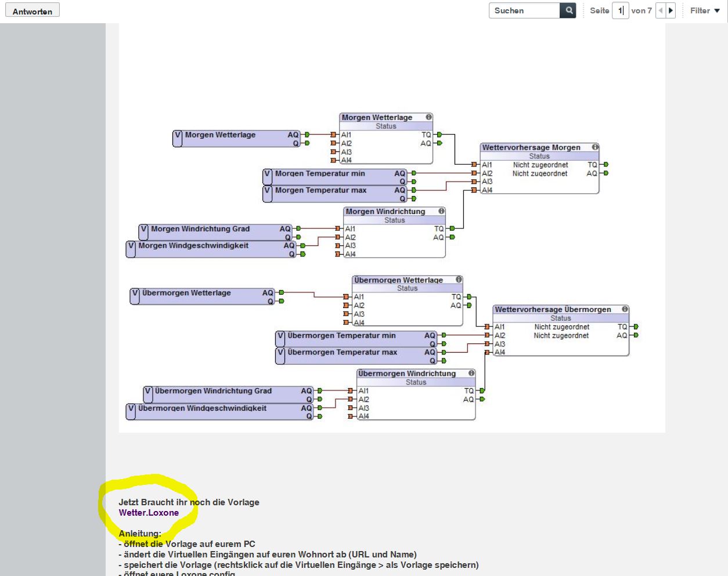Click 'Morgen Windrichtung Grad' label
This screenshot has width=728, height=576.
(x=200, y=229)
